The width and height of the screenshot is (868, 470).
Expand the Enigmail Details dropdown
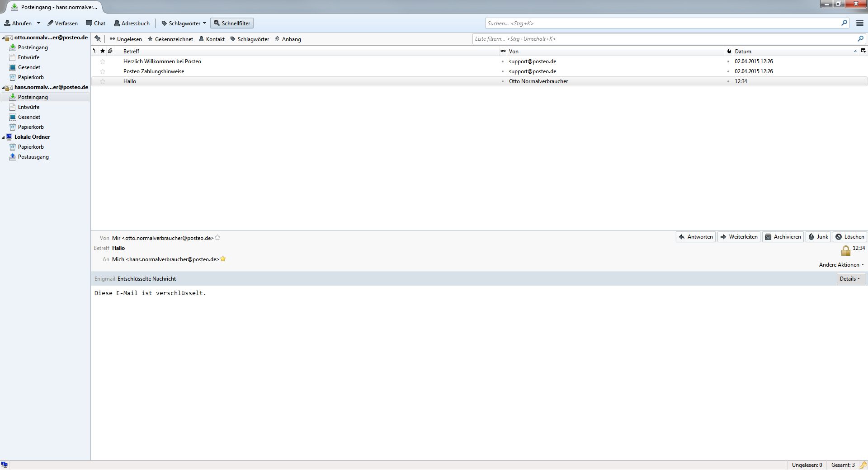coord(850,279)
